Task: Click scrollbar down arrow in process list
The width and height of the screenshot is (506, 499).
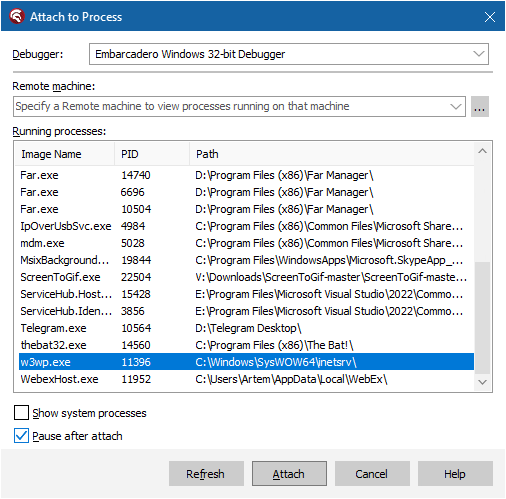Action: coord(482,382)
